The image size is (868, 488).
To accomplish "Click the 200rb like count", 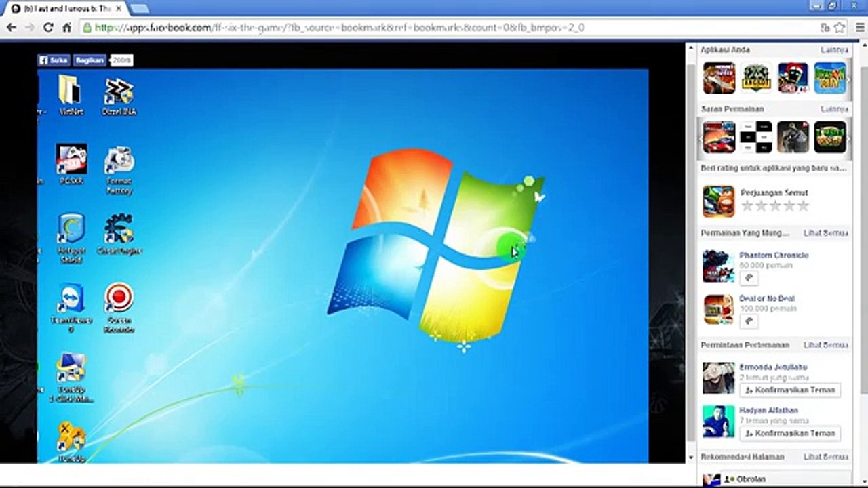I will 121,60.
